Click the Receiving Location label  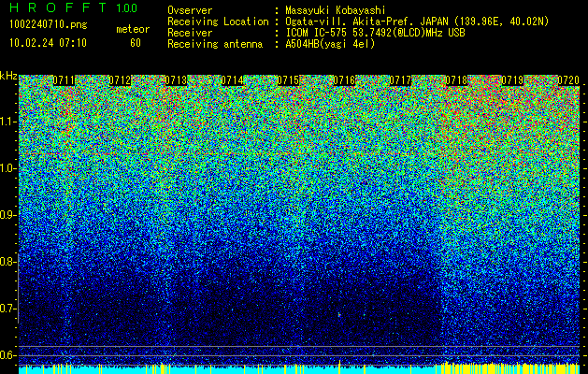coord(218,22)
